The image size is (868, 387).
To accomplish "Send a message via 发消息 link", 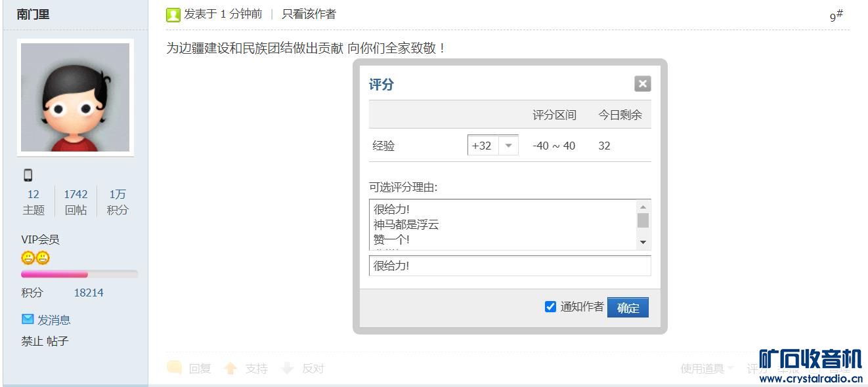I will pyautogui.click(x=54, y=320).
